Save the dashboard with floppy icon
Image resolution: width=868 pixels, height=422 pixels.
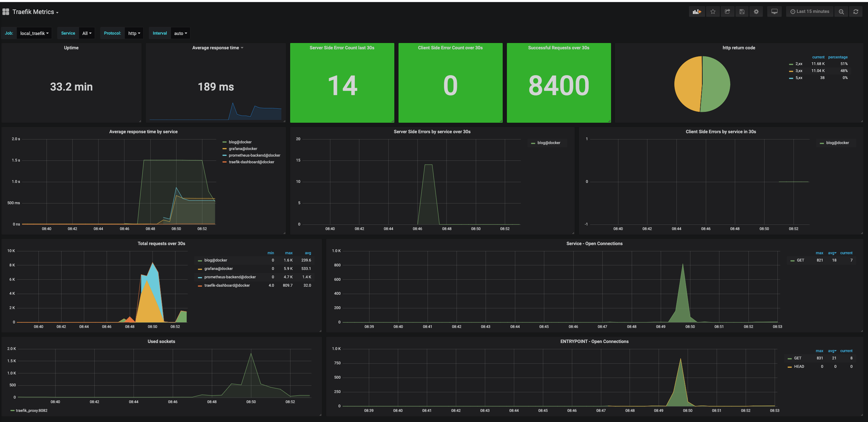[x=742, y=12]
